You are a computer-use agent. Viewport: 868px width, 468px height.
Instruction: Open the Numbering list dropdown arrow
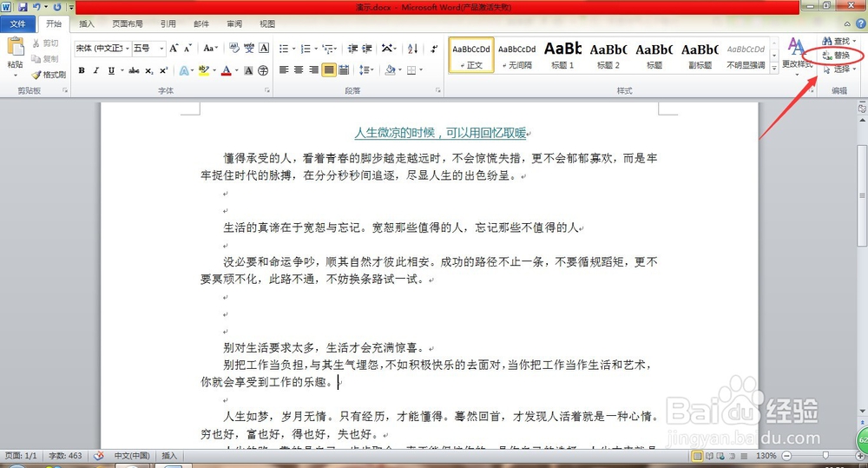316,49
